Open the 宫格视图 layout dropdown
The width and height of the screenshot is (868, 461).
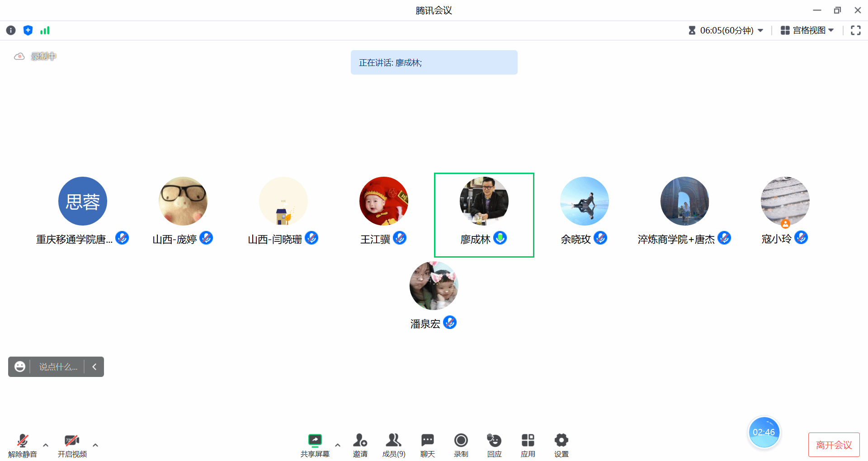pyautogui.click(x=807, y=30)
